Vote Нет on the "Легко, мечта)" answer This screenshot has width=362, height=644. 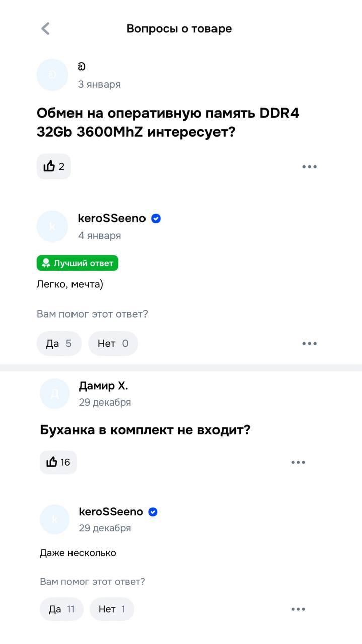(113, 344)
